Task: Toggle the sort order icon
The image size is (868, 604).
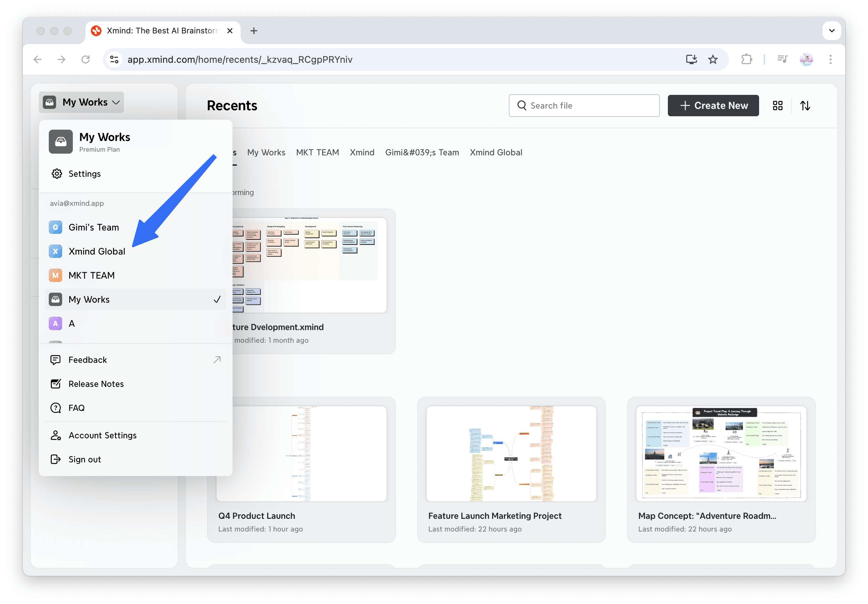Action: pos(805,106)
